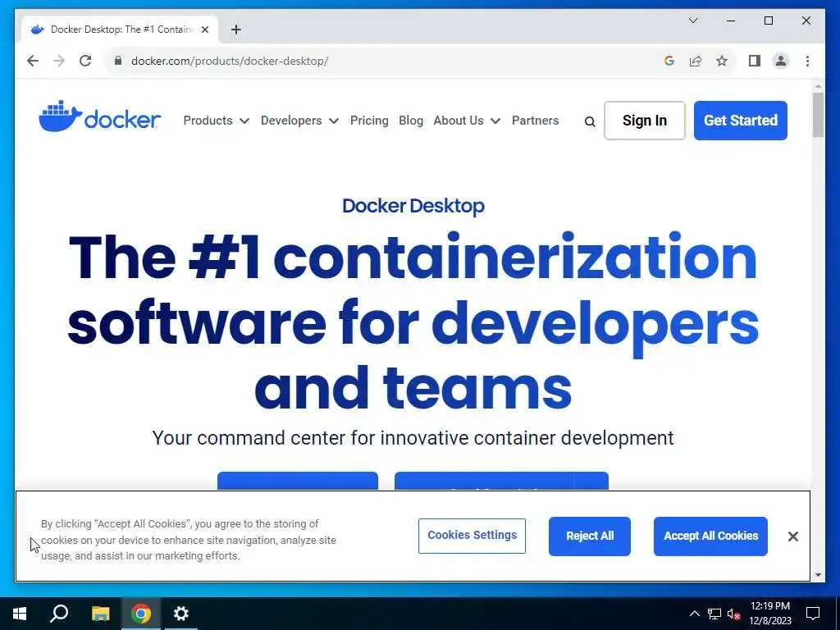Bookmark this tab with the star icon
840x630 pixels.
722,61
